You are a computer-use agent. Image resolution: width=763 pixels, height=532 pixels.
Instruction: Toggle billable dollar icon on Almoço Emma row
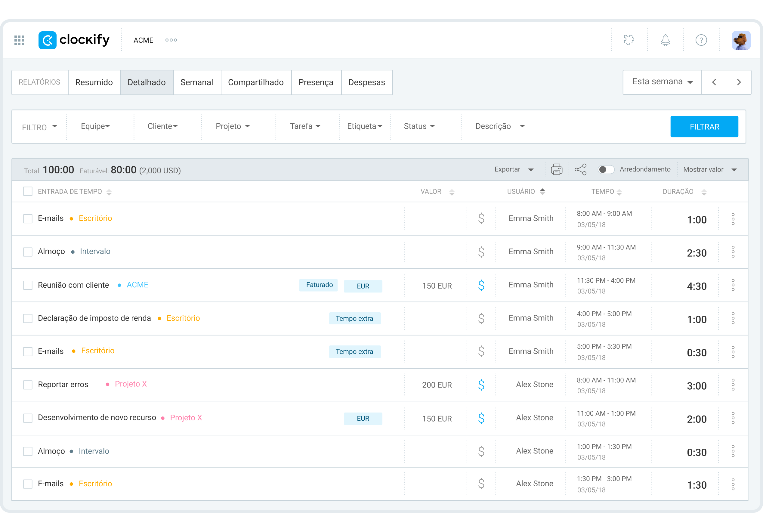point(481,252)
